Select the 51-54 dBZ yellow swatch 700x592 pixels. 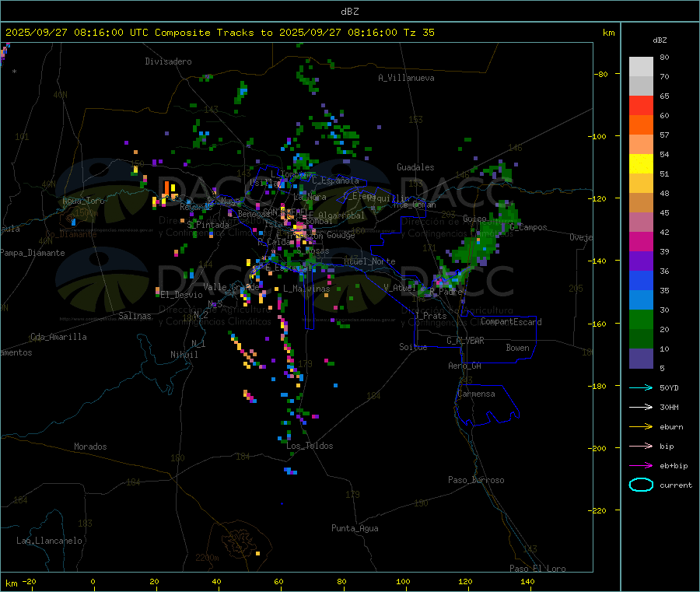tap(641, 164)
